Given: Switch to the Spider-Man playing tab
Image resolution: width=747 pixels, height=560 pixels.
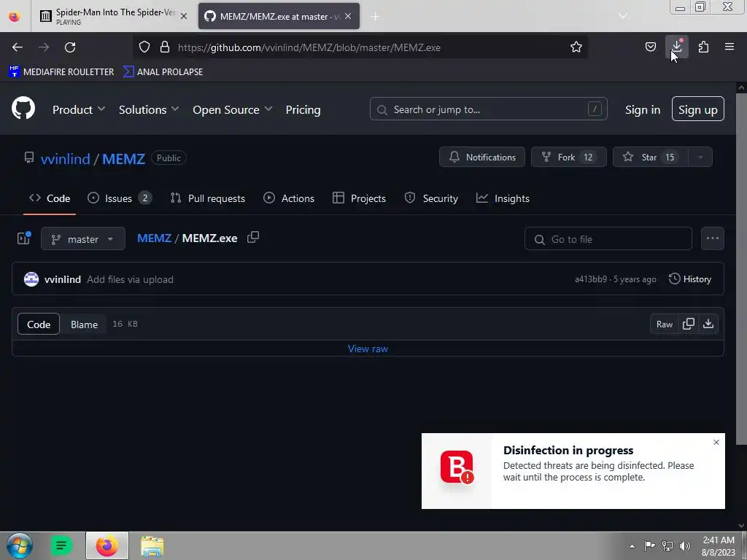Looking at the screenshot, I should (x=115, y=16).
